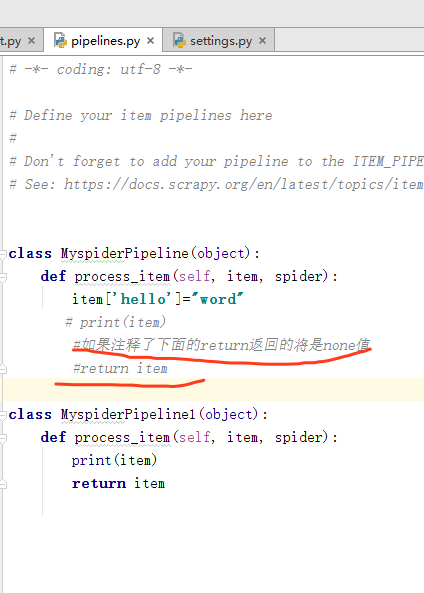Click the print(item) call in MyspiderPipeline1
This screenshot has height=593, width=424.
pyautogui.click(x=114, y=461)
